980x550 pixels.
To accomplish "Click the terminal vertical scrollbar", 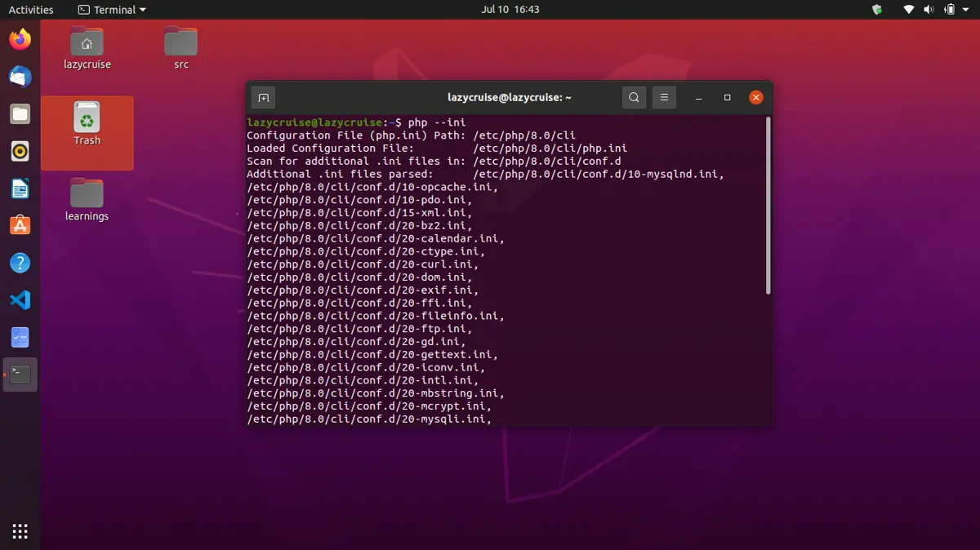I will click(768, 206).
